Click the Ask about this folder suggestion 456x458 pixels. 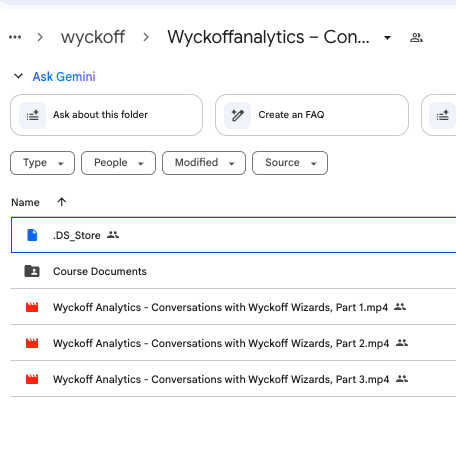click(106, 115)
